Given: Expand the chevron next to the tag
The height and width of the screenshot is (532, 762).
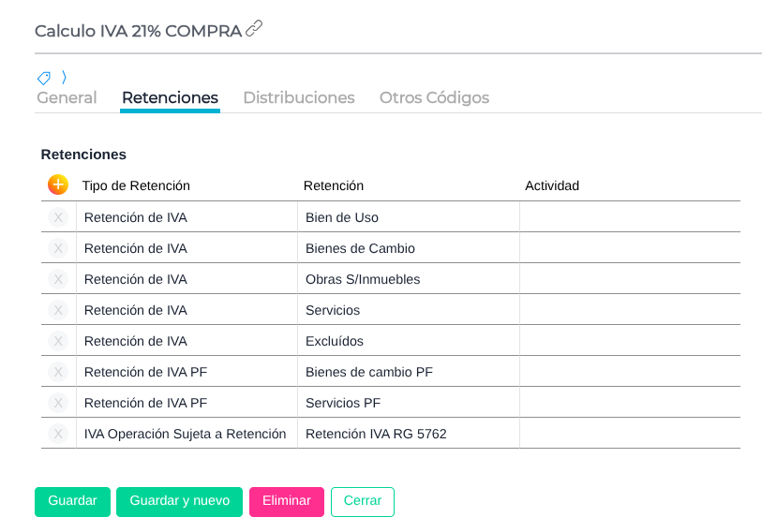Looking at the screenshot, I should [x=64, y=78].
